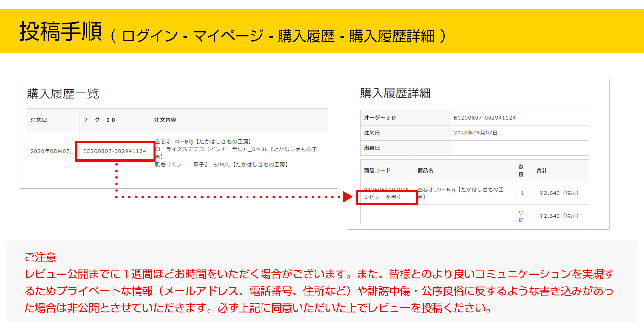Select the 注文内容 column header

click(165, 120)
